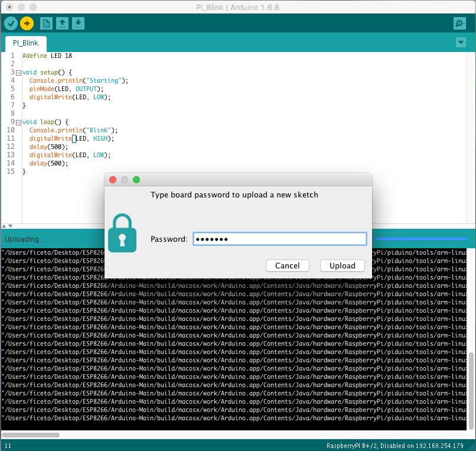Screen dimensions: 476x451
Task: Click the down triangle on editor divider
Action: 10,226
